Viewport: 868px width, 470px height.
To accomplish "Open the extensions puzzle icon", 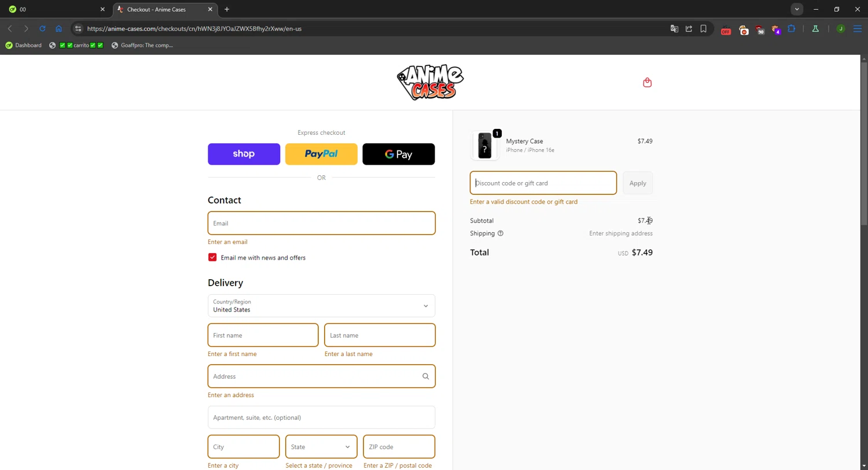I will [792, 28].
